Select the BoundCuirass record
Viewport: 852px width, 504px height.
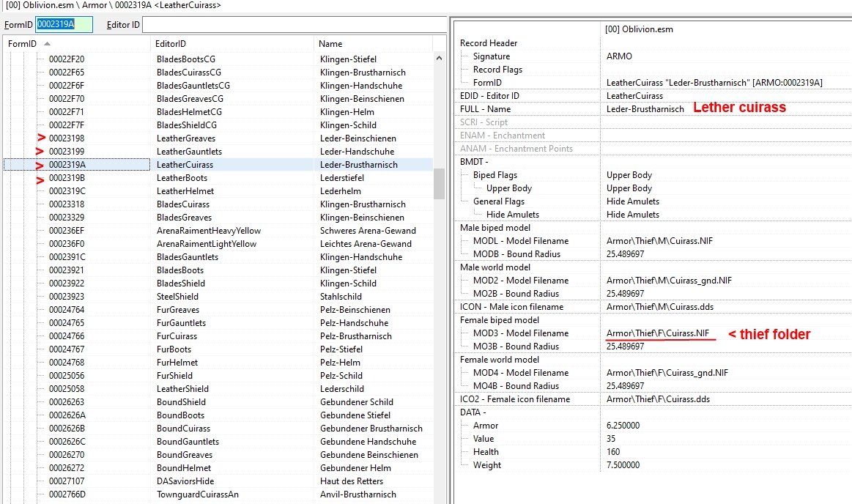pos(218,429)
